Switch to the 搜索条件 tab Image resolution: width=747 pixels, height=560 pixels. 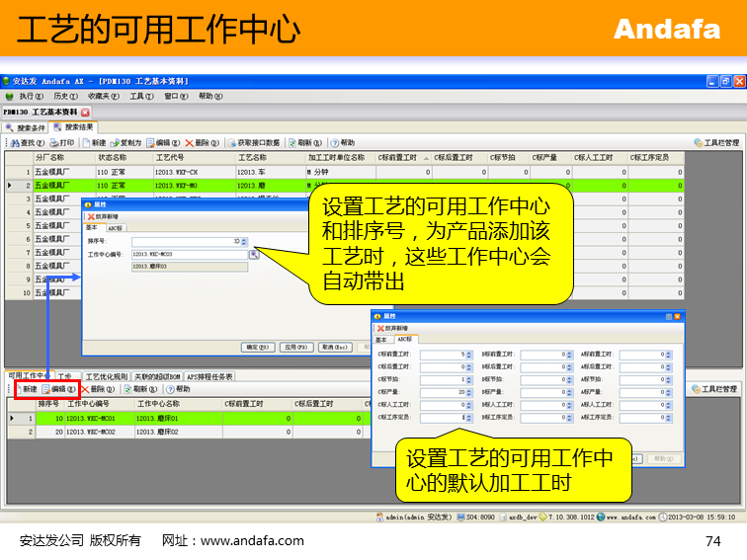[27, 127]
